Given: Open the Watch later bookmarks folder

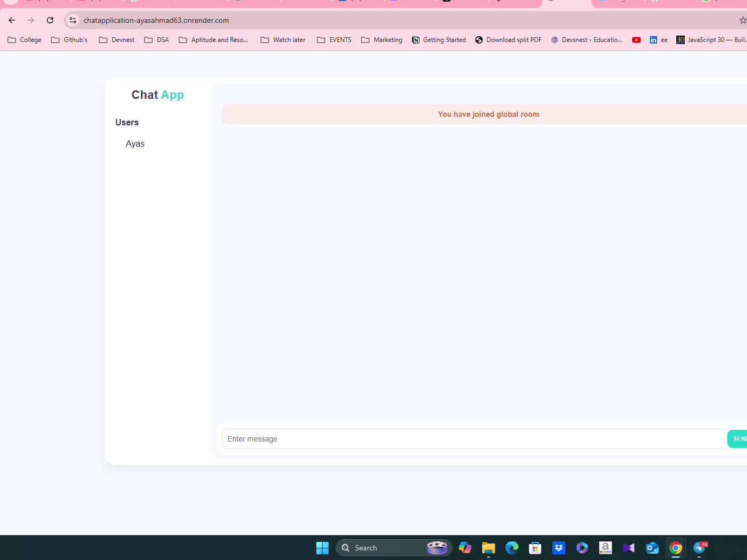Looking at the screenshot, I should (282, 39).
